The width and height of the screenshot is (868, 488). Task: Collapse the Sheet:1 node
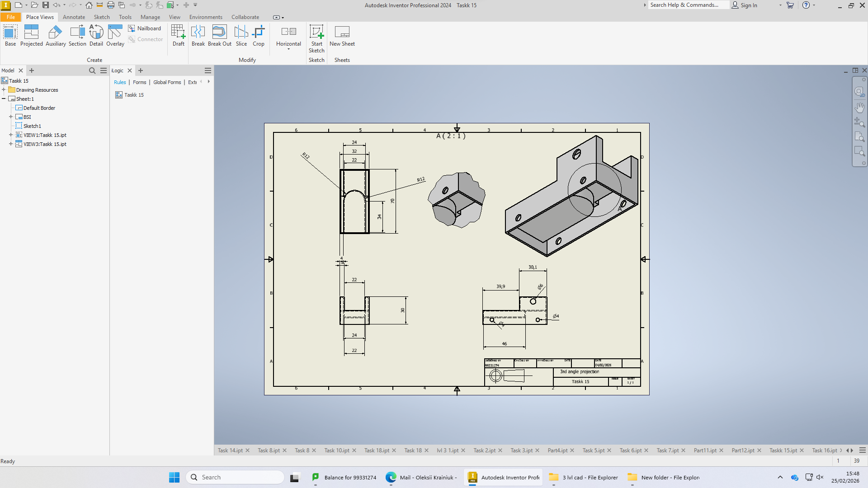click(x=4, y=99)
